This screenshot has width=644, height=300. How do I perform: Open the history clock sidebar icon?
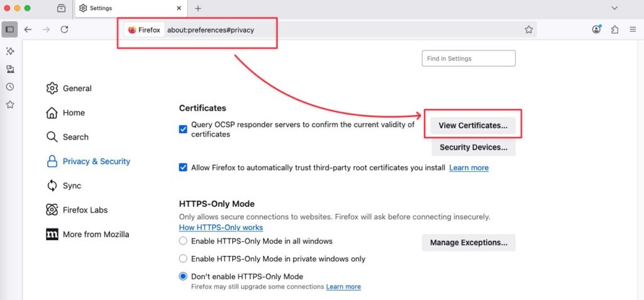pyautogui.click(x=10, y=87)
